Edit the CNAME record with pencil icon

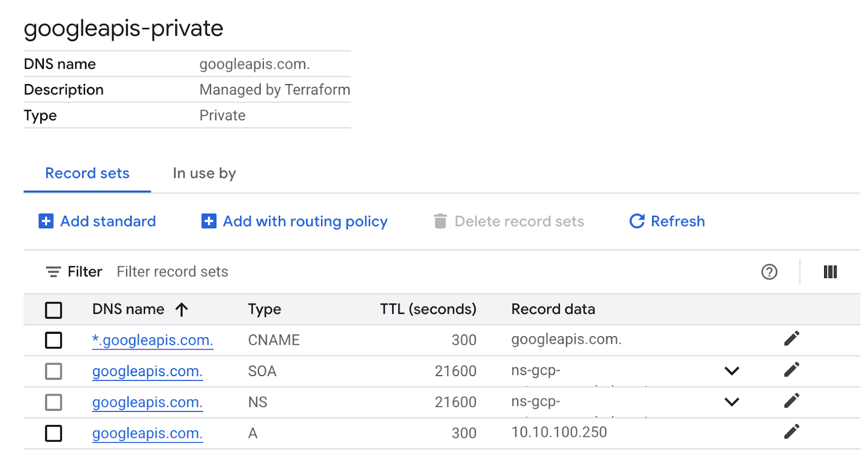click(792, 339)
